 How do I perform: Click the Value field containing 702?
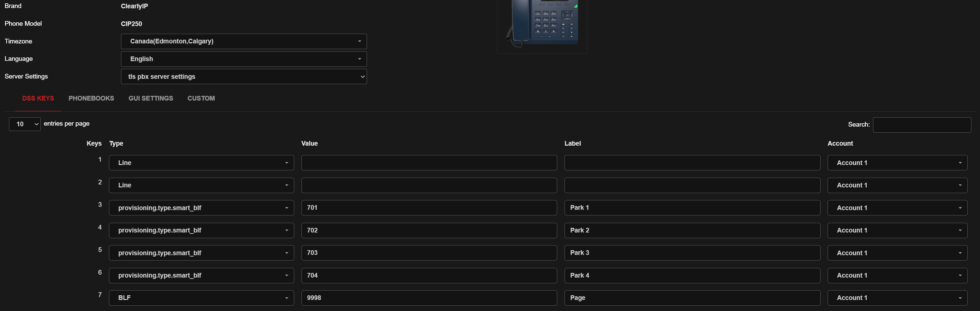pyautogui.click(x=429, y=230)
